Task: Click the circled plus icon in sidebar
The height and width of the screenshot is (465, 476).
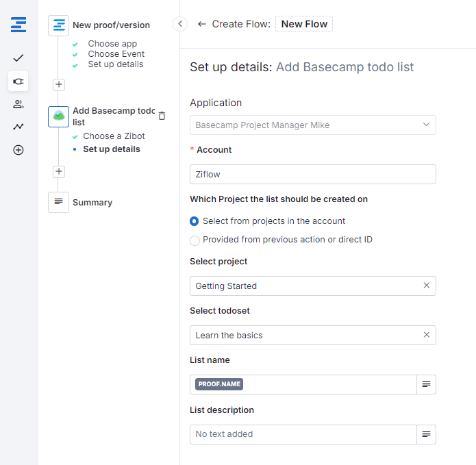Action: pos(18,150)
